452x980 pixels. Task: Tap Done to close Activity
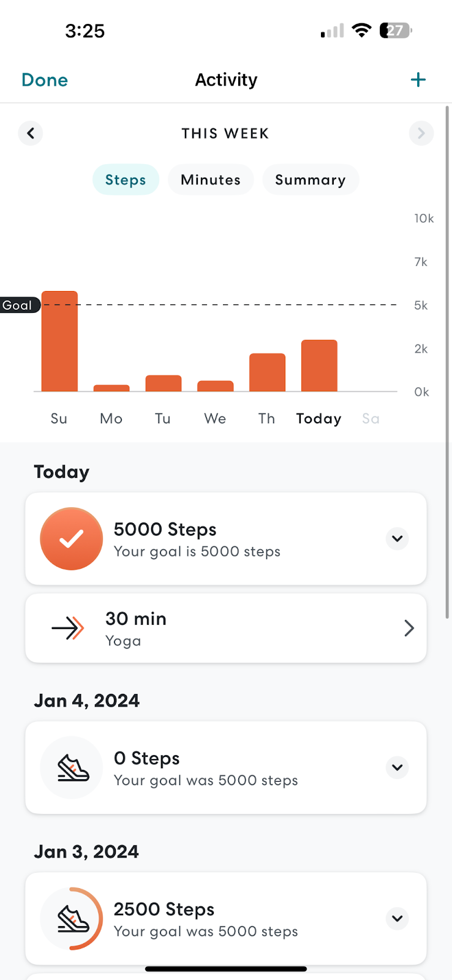45,80
